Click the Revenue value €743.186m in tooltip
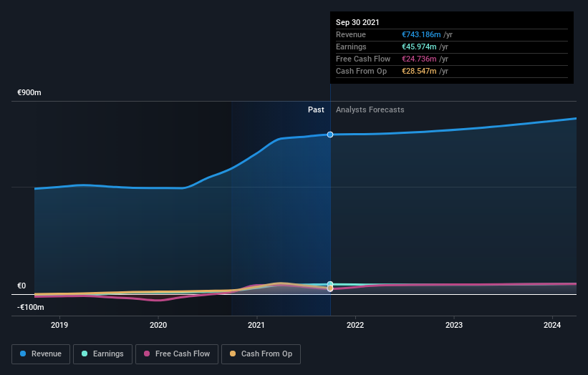This screenshot has width=588, height=375. pyautogui.click(x=421, y=34)
